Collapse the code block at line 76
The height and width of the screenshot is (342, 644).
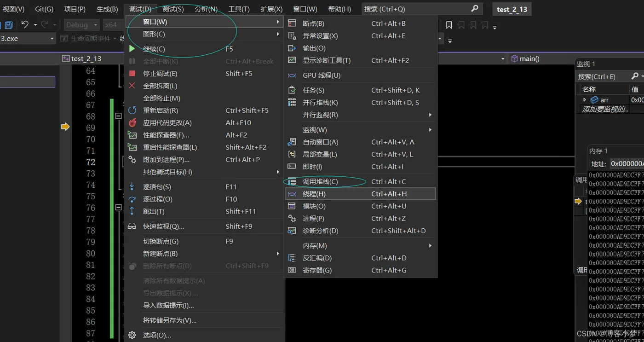pyautogui.click(x=118, y=208)
